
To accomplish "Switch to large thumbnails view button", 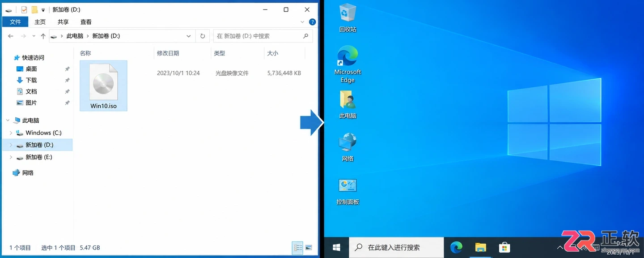I will pos(309,248).
